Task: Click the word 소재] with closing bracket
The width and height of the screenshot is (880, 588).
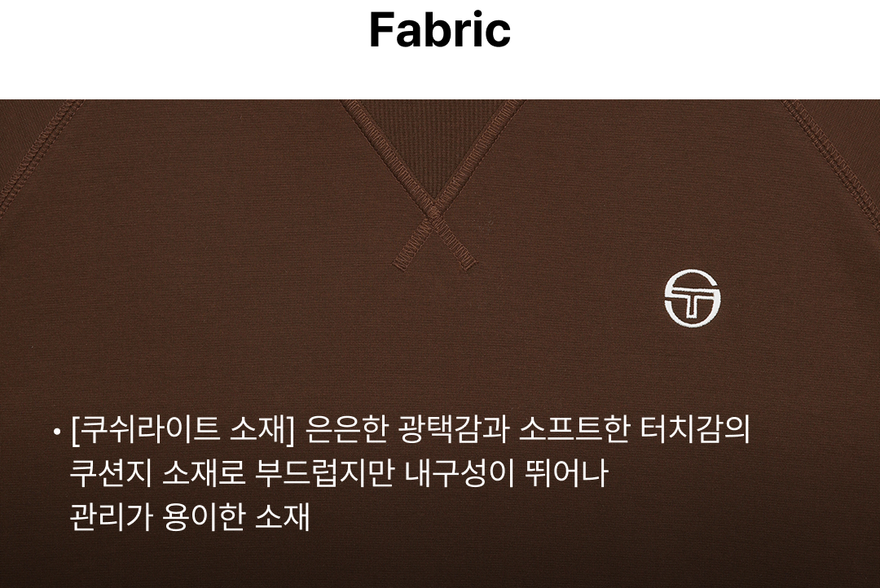Action: point(262,430)
